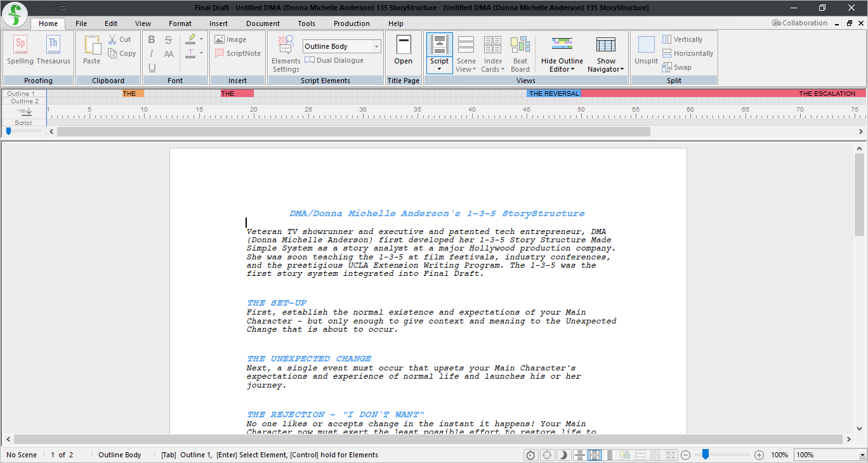The width and height of the screenshot is (868, 463).
Task: Apply the text color T swatch
Action: coord(190,53)
